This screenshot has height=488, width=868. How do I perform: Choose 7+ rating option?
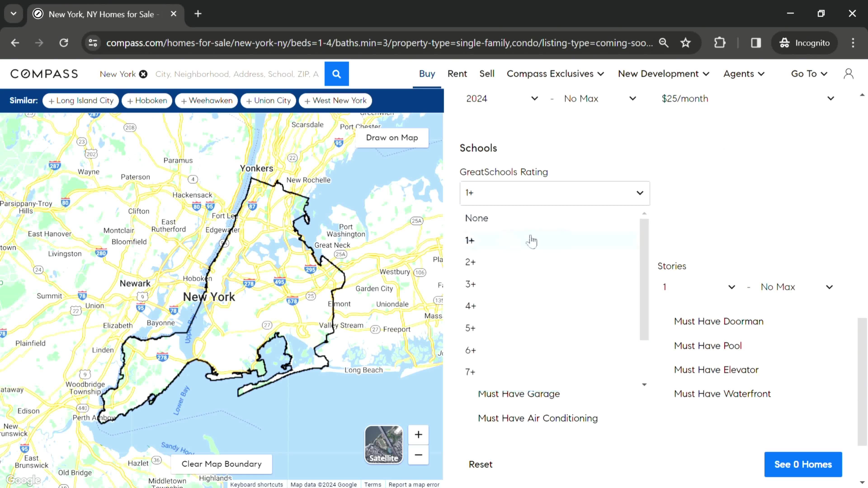(x=550, y=372)
